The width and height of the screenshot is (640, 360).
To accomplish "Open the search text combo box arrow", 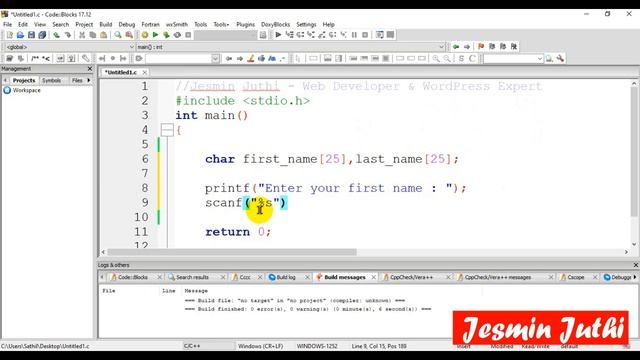I will click(216, 59).
